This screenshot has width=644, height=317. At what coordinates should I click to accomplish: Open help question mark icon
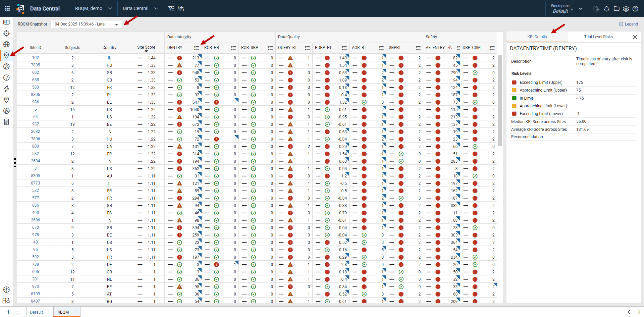[635, 9]
